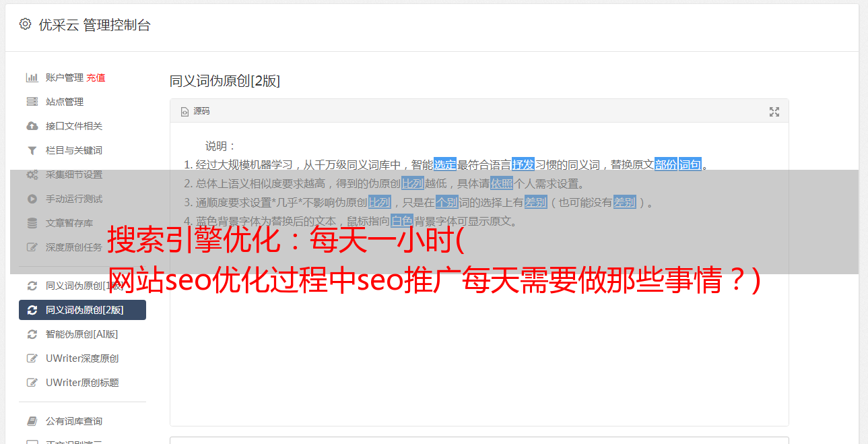Image resolution: width=868 pixels, height=444 pixels.
Task: Click the 源码 code icon in panel header
Action: [185, 112]
